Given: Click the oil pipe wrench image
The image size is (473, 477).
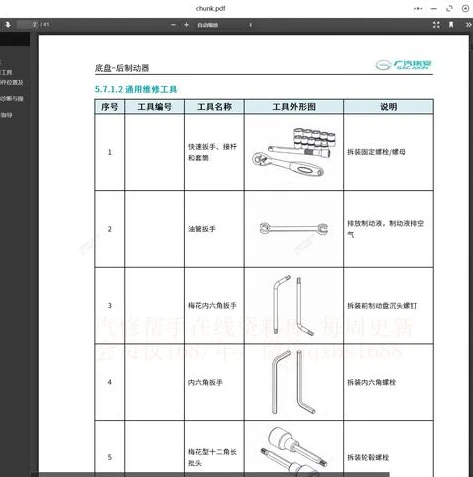Looking at the screenshot, I should point(294,229).
